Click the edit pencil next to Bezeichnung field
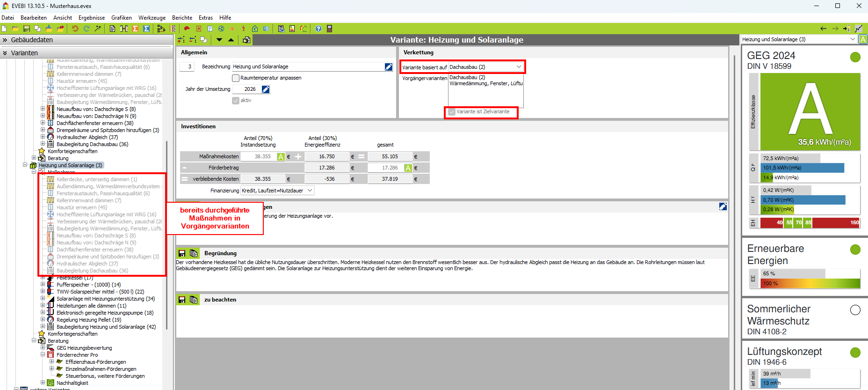The image size is (868, 390). (388, 67)
